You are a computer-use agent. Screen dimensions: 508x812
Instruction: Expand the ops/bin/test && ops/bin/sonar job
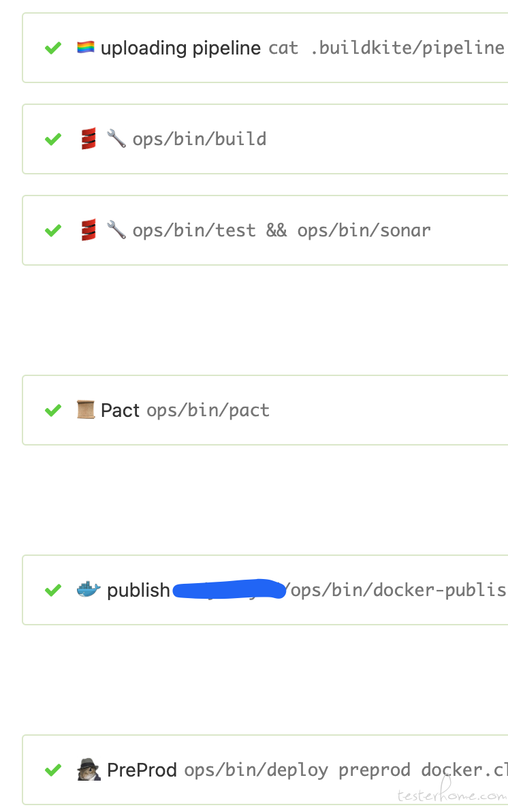coord(265,230)
